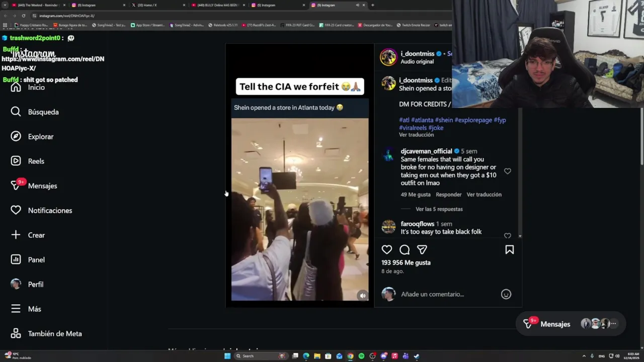This screenshot has height=362, width=644.
Task: Open browser apps grid icon
Action: pos(5,25)
